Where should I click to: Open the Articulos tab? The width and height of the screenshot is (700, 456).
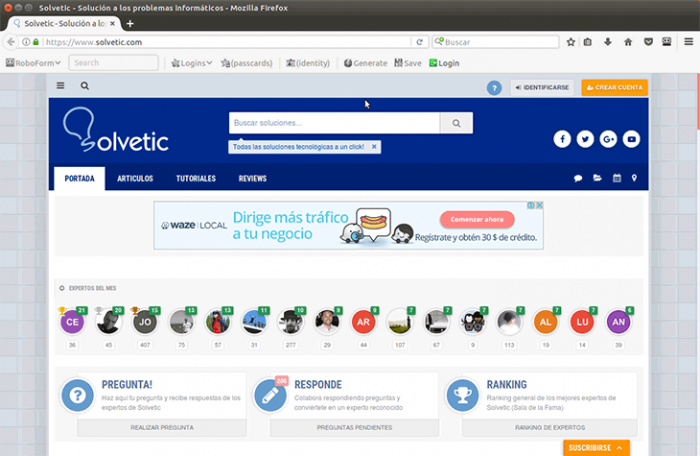tap(135, 179)
